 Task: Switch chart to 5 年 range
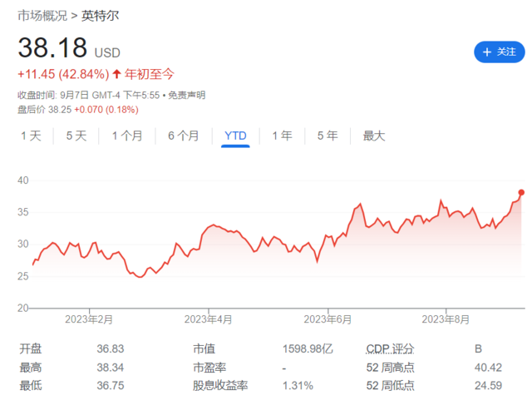(328, 136)
